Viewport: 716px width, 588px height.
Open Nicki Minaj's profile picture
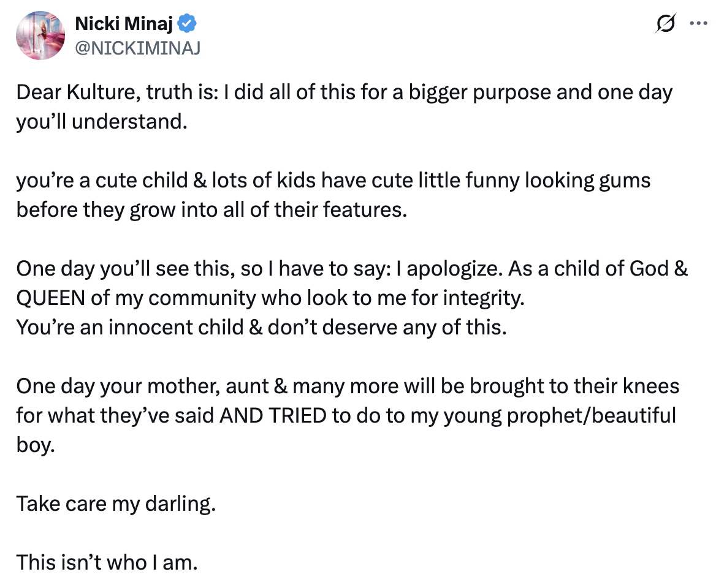[x=40, y=36]
